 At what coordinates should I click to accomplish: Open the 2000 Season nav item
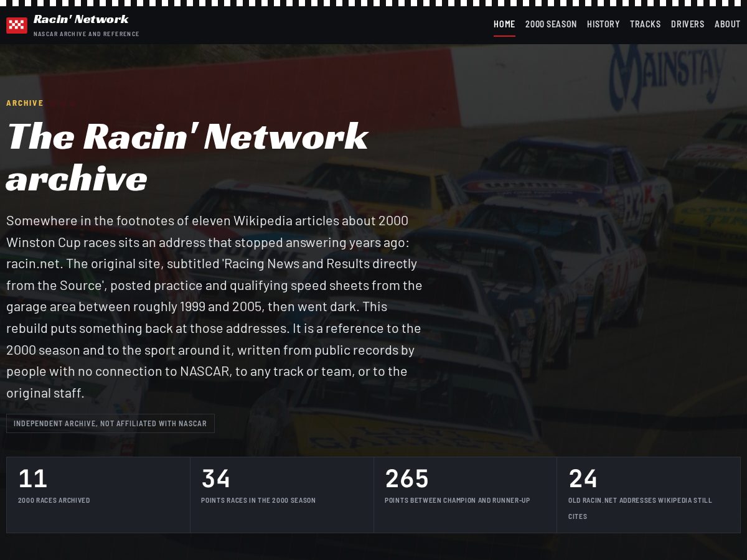pos(551,24)
